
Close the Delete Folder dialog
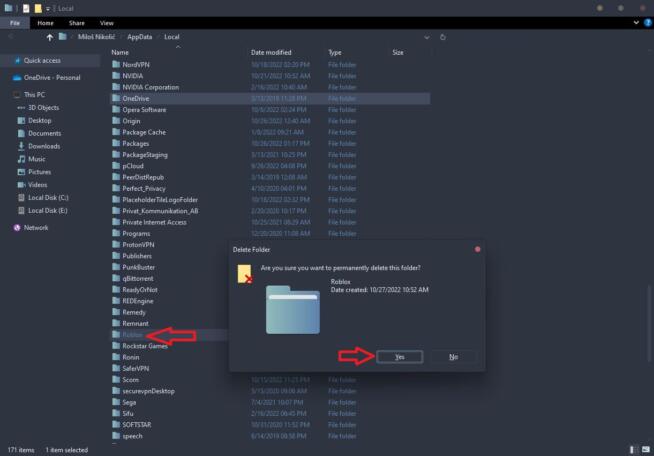pos(477,249)
